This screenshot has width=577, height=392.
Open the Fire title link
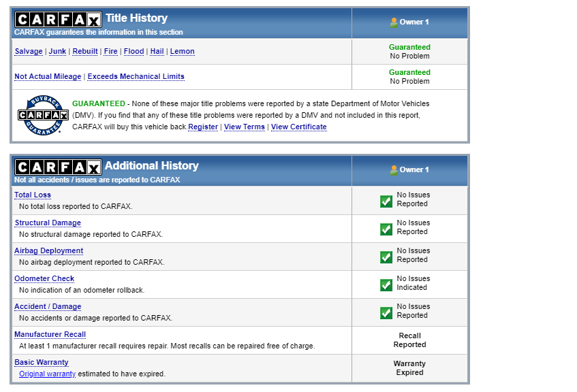[111, 51]
